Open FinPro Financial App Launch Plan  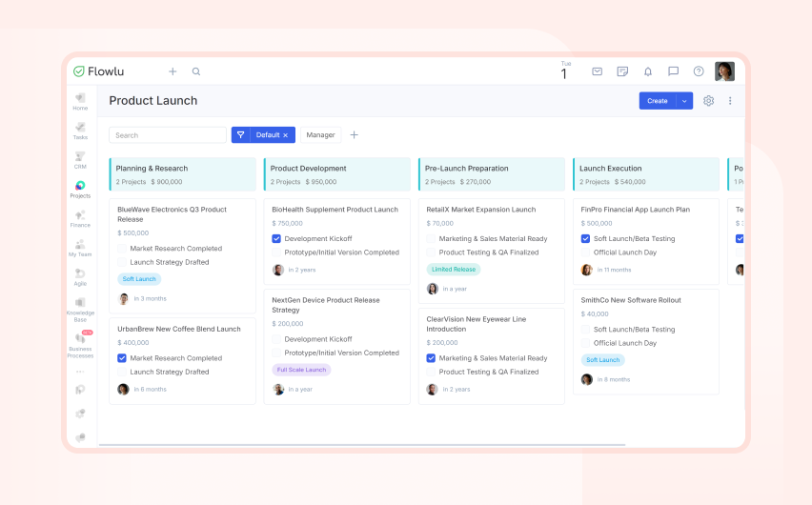[636, 210]
